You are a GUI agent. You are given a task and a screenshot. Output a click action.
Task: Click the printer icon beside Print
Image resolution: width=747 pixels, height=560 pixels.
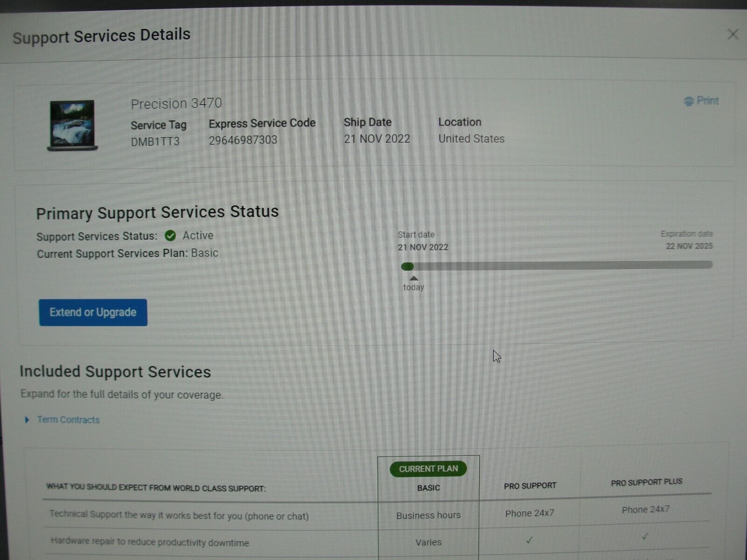pos(689,101)
